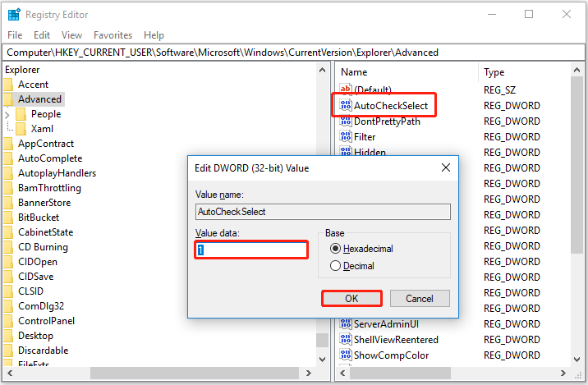Image resolution: width=588 pixels, height=385 pixels.
Task: Click the AutoplayHandlers folder icon
Action: pyautogui.click(x=9, y=173)
